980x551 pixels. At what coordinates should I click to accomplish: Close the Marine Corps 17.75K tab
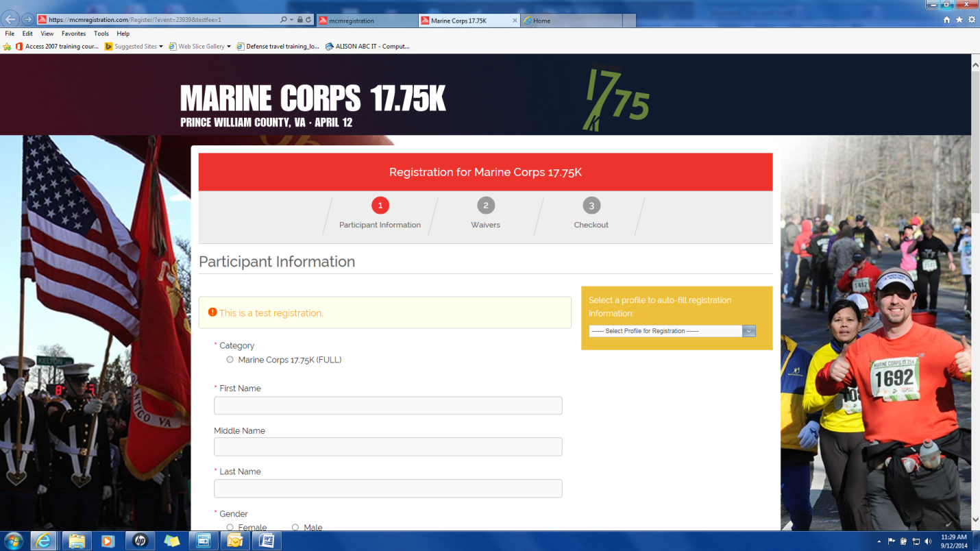(x=515, y=21)
